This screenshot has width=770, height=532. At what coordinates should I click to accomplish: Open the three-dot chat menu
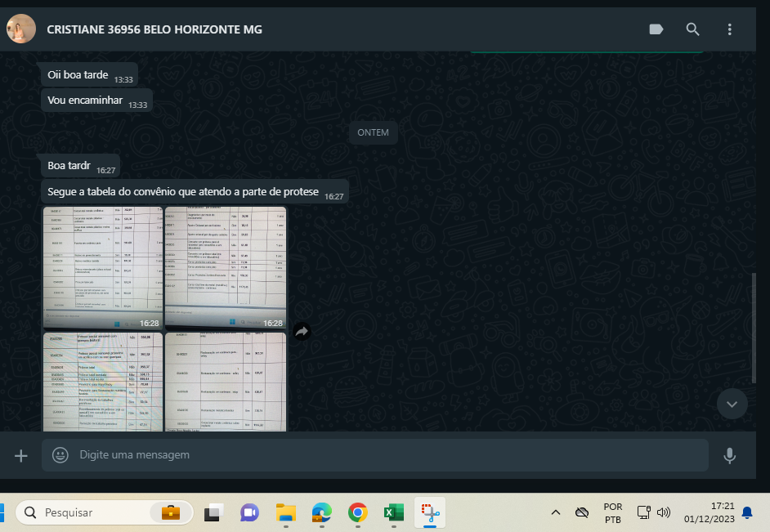tap(729, 29)
